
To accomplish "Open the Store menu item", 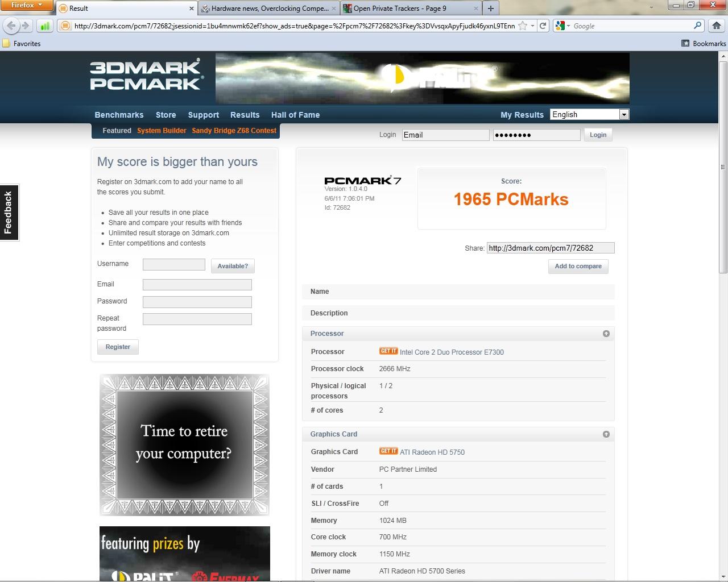I will (166, 115).
